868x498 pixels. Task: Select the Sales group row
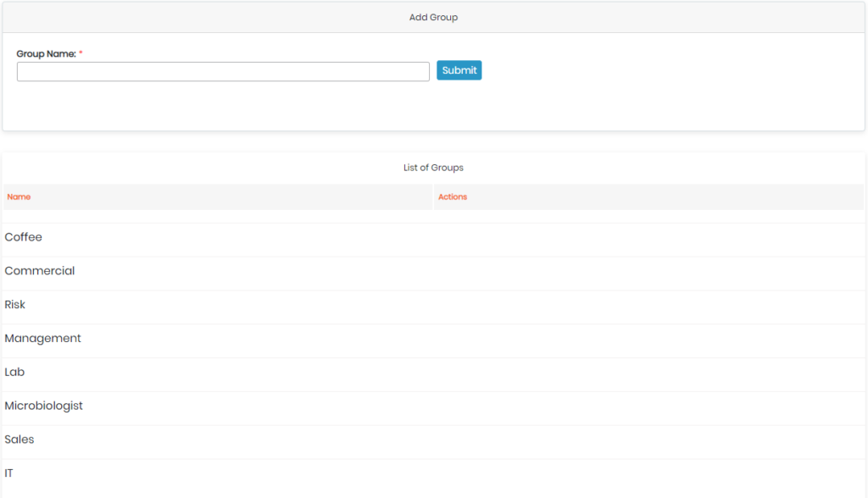point(433,442)
